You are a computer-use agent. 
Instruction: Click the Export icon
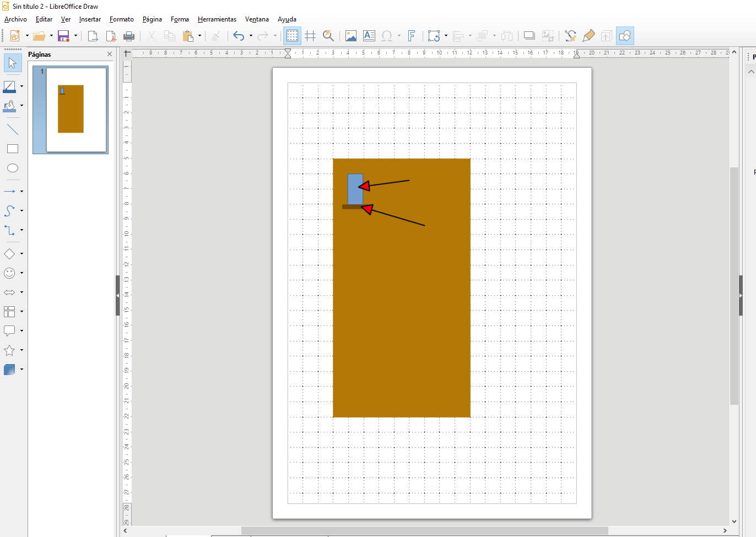(93, 36)
